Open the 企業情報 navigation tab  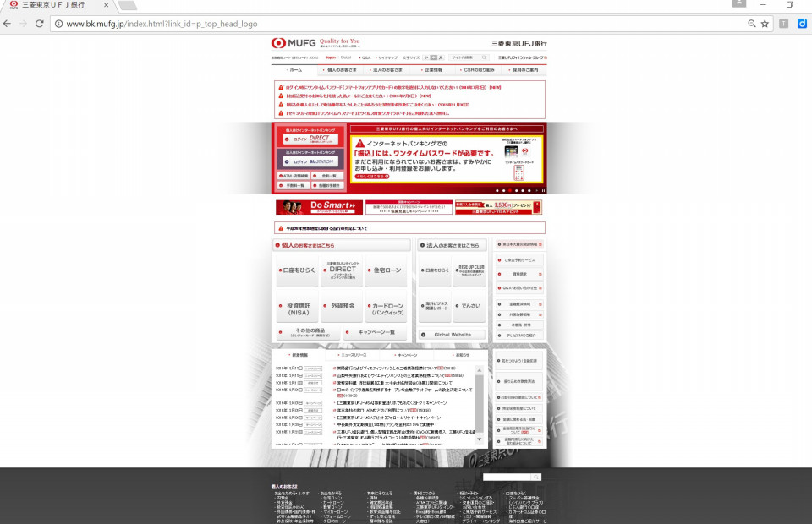point(433,70)
